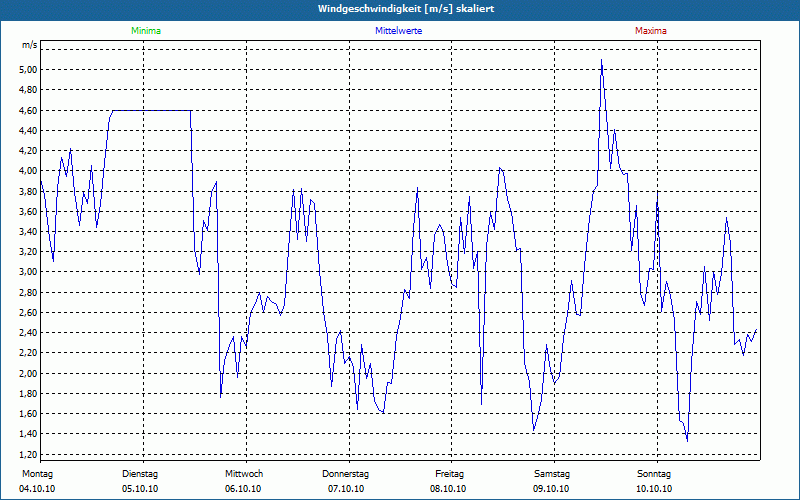Click the 4,60 y-axis value
Image resolution: width=800 pixels, height=500 pixels.
29,110
